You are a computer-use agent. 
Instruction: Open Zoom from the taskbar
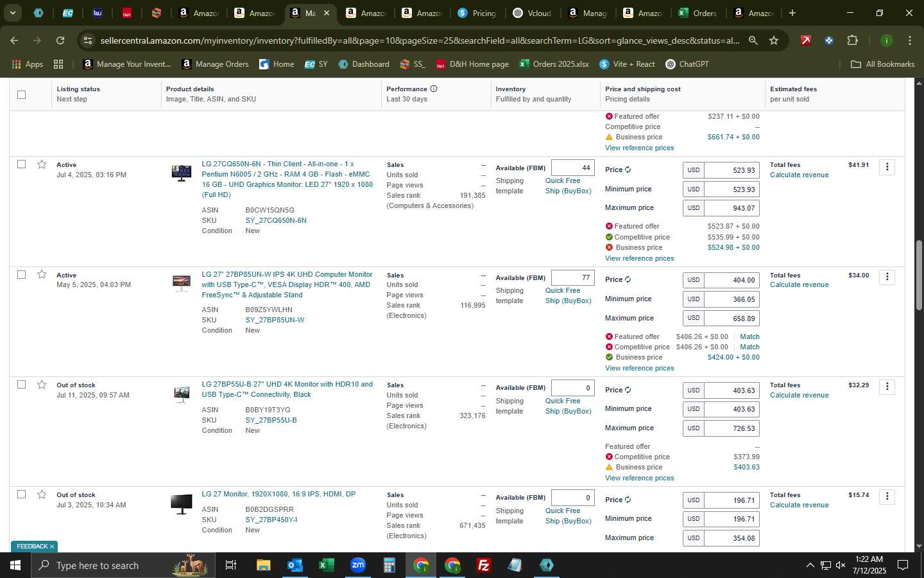357,565
